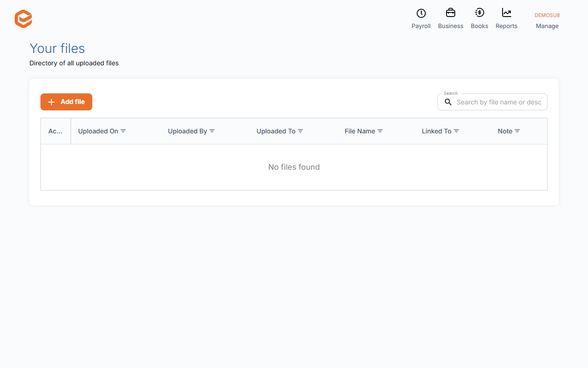The image size is (588, 368).
Task: Open the File Name filter icon
Action: (x=380, y=131)
